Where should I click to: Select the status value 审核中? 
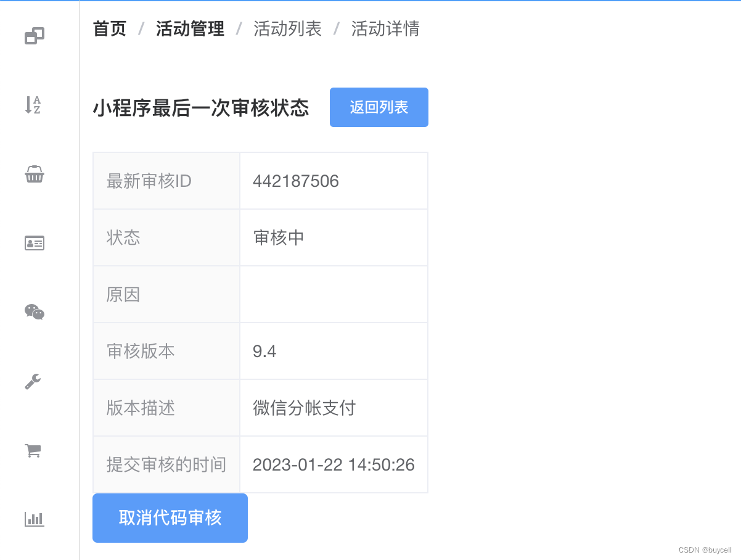(279, 237)
